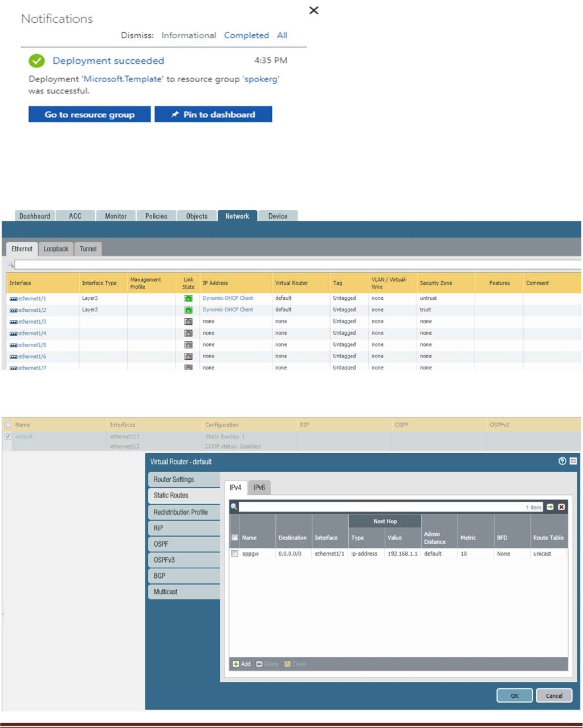
Task: Open the default virtual router link
Action: click(24, 437)
